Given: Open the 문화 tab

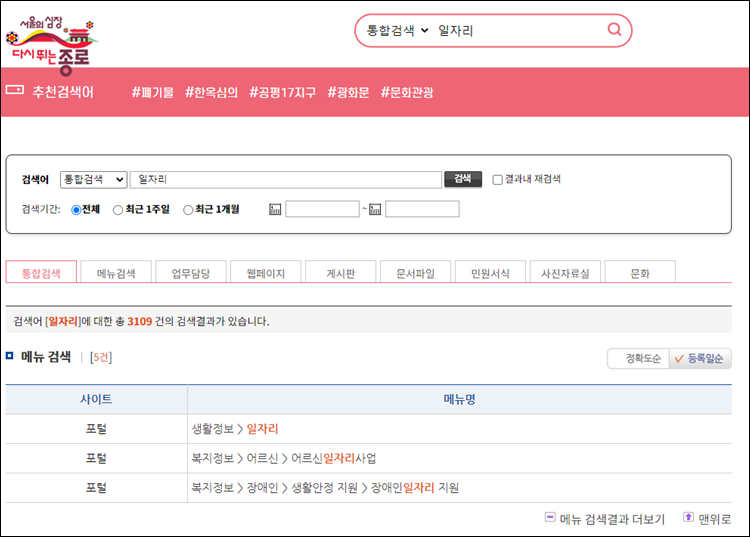Looking at the screenshot, I should click(640, 273).
